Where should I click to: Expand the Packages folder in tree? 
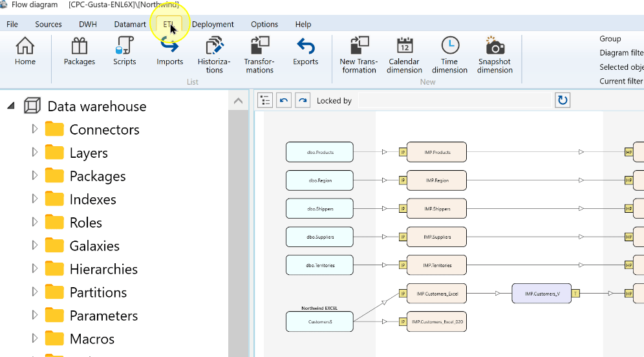coord(34,175)
